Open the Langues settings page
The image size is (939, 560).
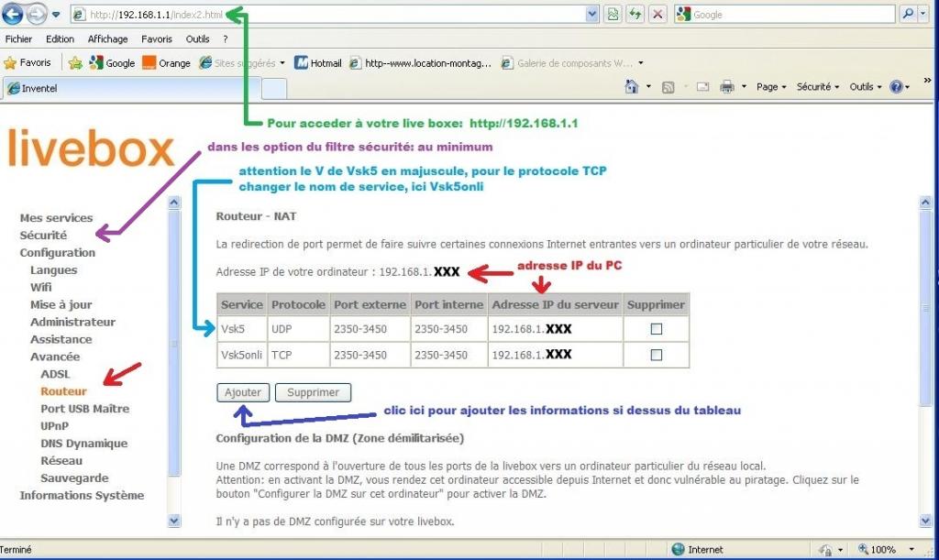pyautogui.click(x=54, y=269)
